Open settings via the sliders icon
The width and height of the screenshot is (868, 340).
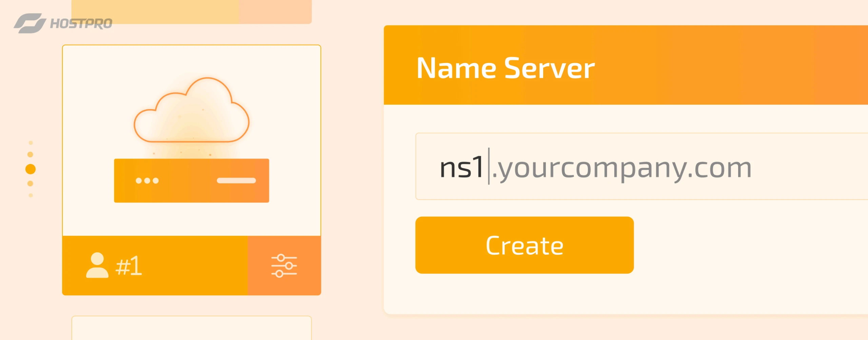click(284, 265)
